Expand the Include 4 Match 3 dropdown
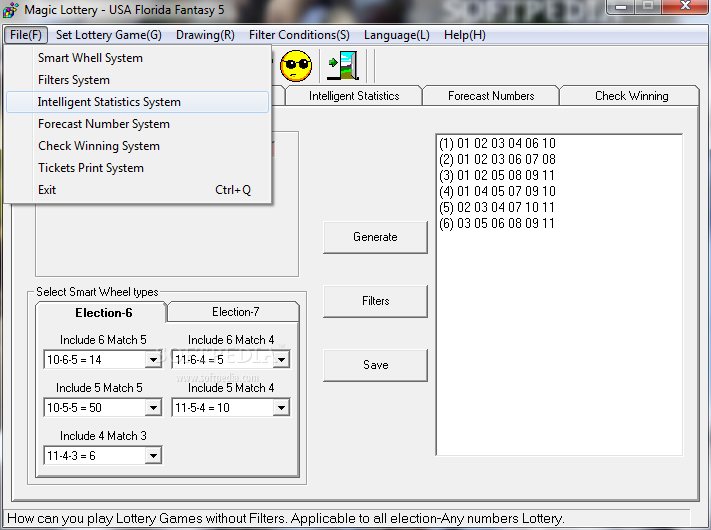This screenshot has height=530, width=711. click(153, 456)
